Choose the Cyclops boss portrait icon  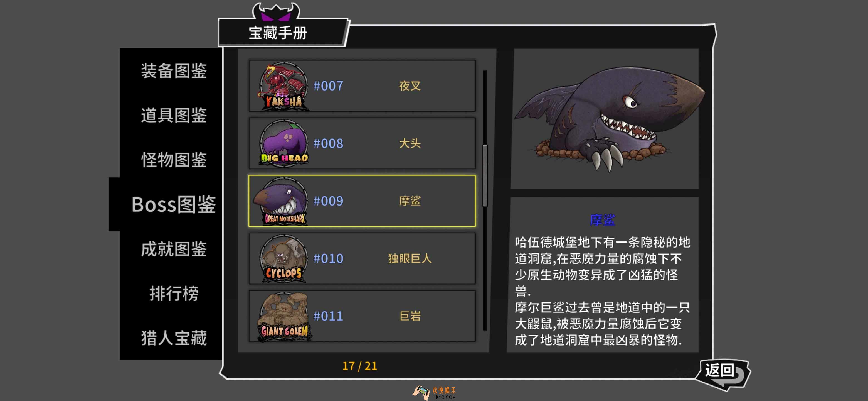tap(284, 259)
